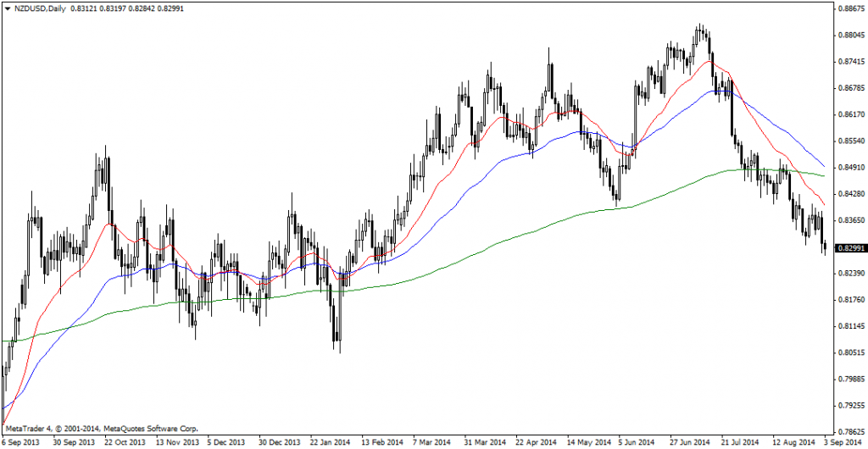Click the highlighted current price label 0.82991

pos(850,248)
